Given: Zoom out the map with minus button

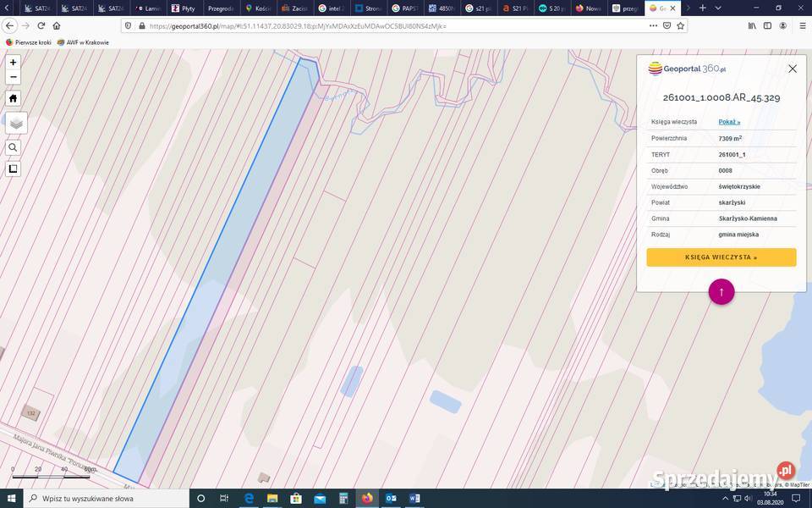Looking at the screenshot, I should click(x=13, y=77).
